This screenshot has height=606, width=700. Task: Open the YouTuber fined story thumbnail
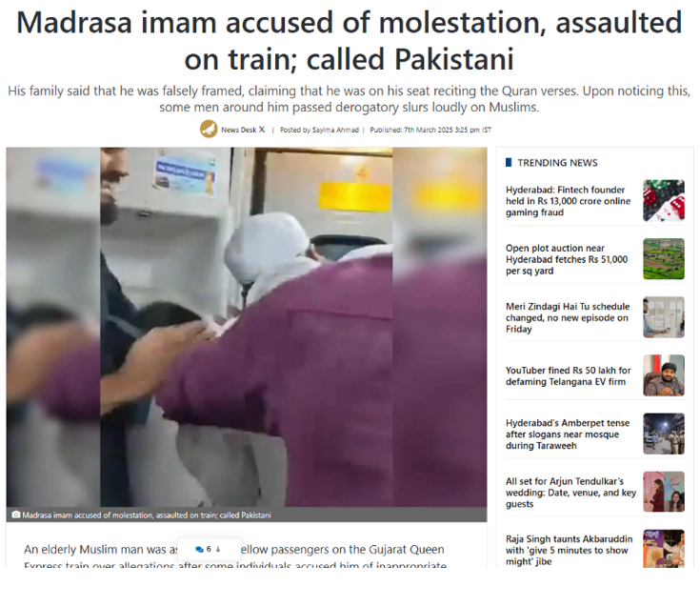pos(664,375)
